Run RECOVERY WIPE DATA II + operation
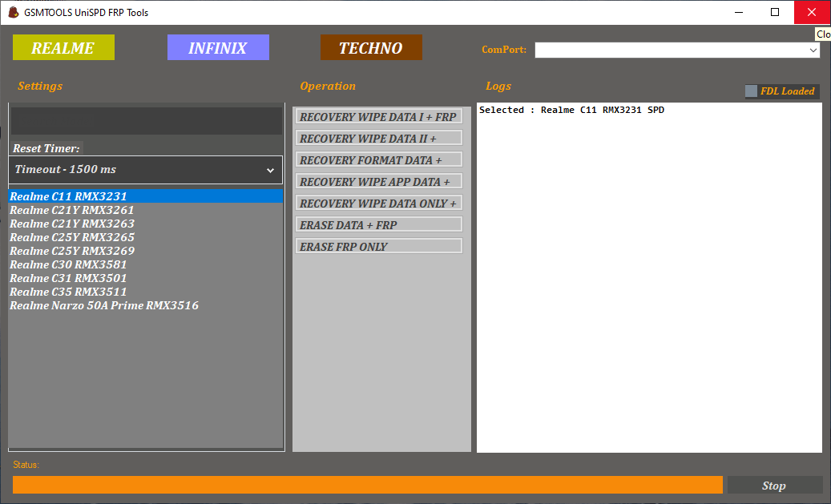Viewport: 831px width, 504px height. [x=378, y=138]
